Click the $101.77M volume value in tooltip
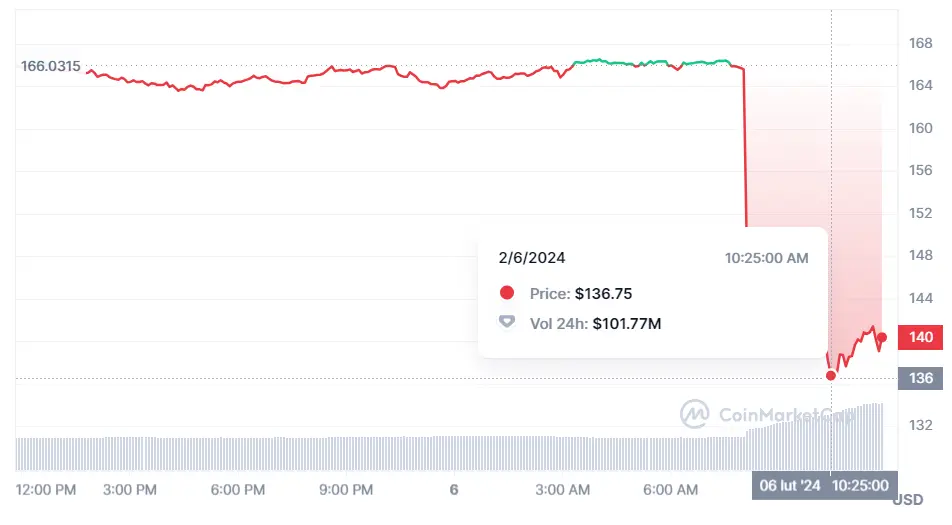The image size is (952, 525). click(x=627, y=323)
